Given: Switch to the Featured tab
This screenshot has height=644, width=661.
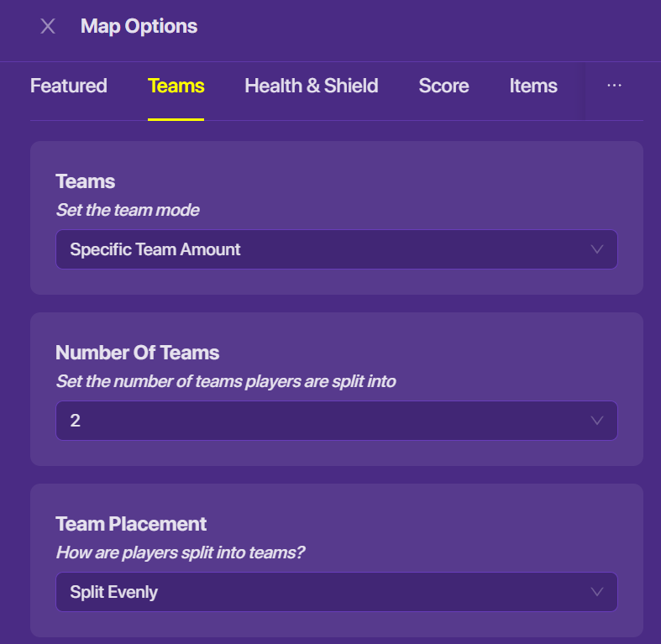Looking at the screenshot, I should (x=69, y=86).
